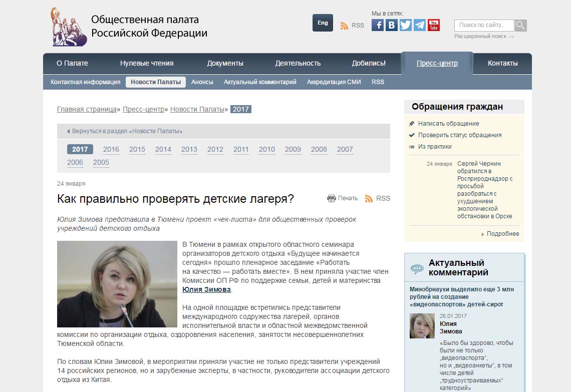This screenshot has width=571, height=392.
Task: Open the Twitter social icon
Action: tap(405, 25)
